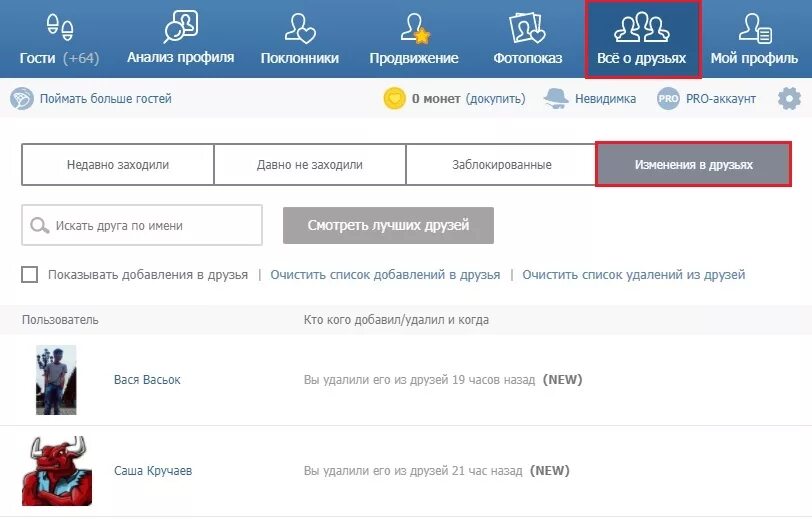
Task: Click Очистить список добавлений в друзья link
Action: click(385, 275)
